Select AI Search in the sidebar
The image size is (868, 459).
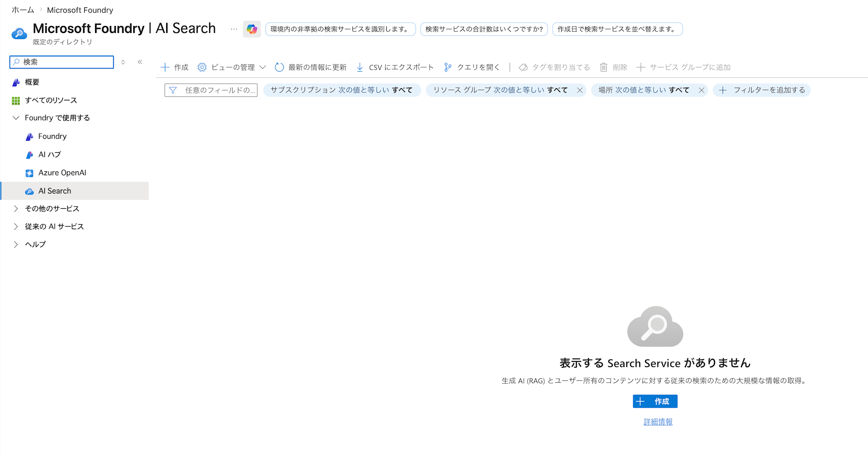coord(75,191)
